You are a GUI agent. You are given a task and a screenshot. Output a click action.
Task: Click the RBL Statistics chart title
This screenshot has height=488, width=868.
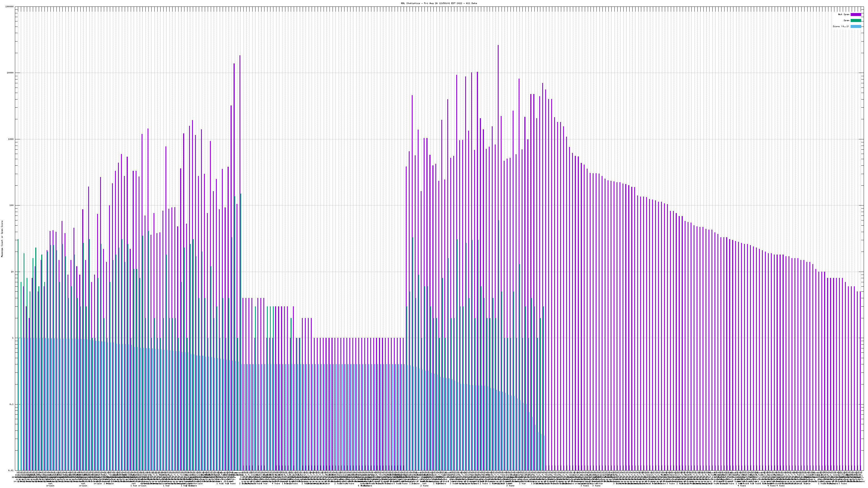coord(439,3)
